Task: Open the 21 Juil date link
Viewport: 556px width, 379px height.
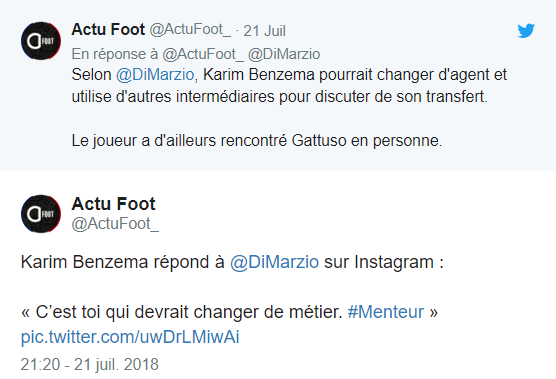Action: 264,31
